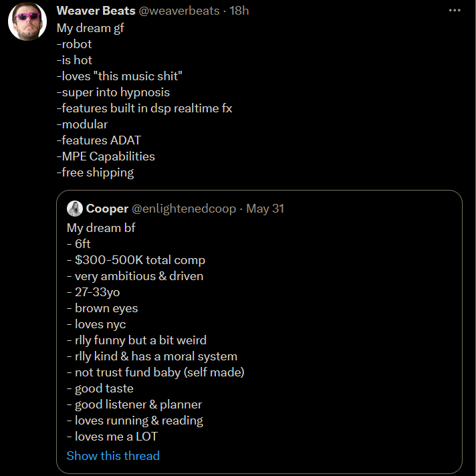
Task: Open the Weaver Beats display name
Action: point(96,11)
